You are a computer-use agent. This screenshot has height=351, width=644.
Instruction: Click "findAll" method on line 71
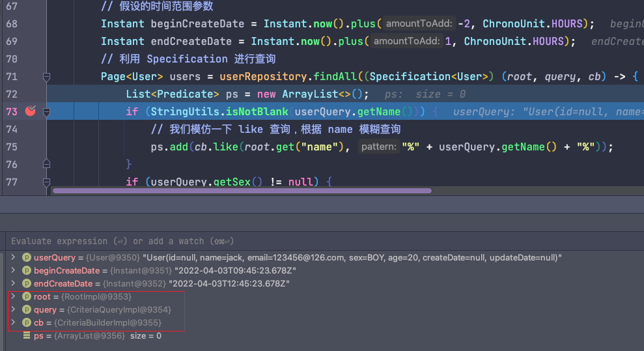pyautogui.click(x=335, y=77)
